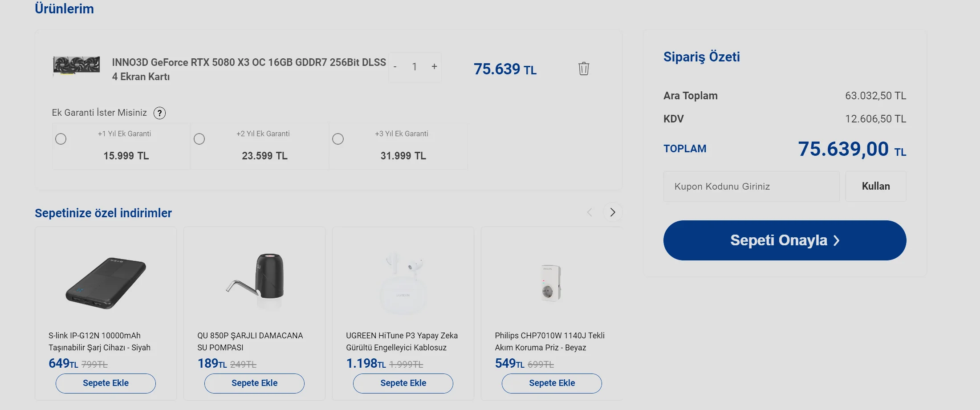Choose +3 Yıl Ek Garanti radio
980x410 pixels.
(338, 139)
